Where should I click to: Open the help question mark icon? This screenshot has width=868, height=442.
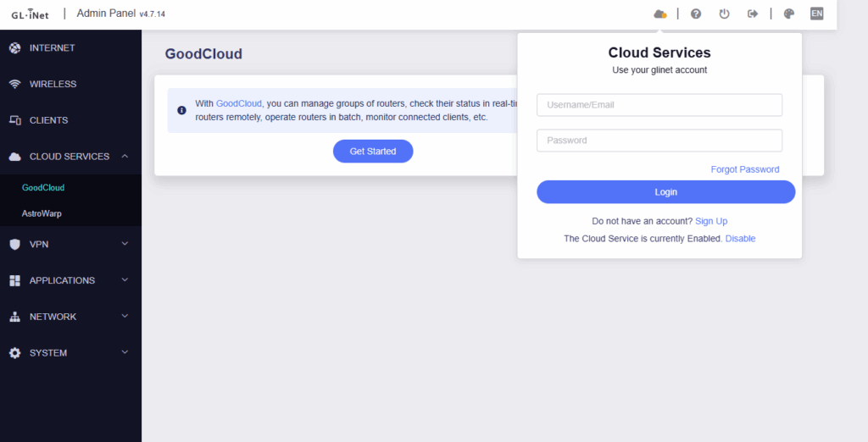pyautogui.click(x=696, y=14)
